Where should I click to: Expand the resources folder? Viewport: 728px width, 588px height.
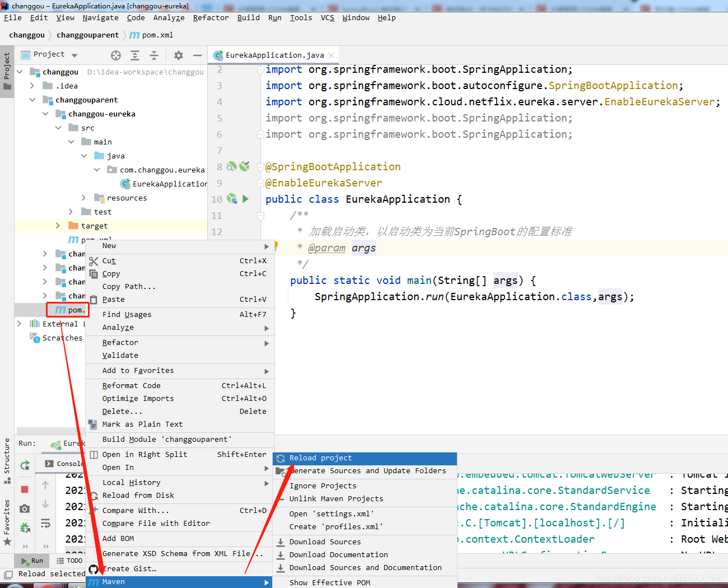point(83,198)
